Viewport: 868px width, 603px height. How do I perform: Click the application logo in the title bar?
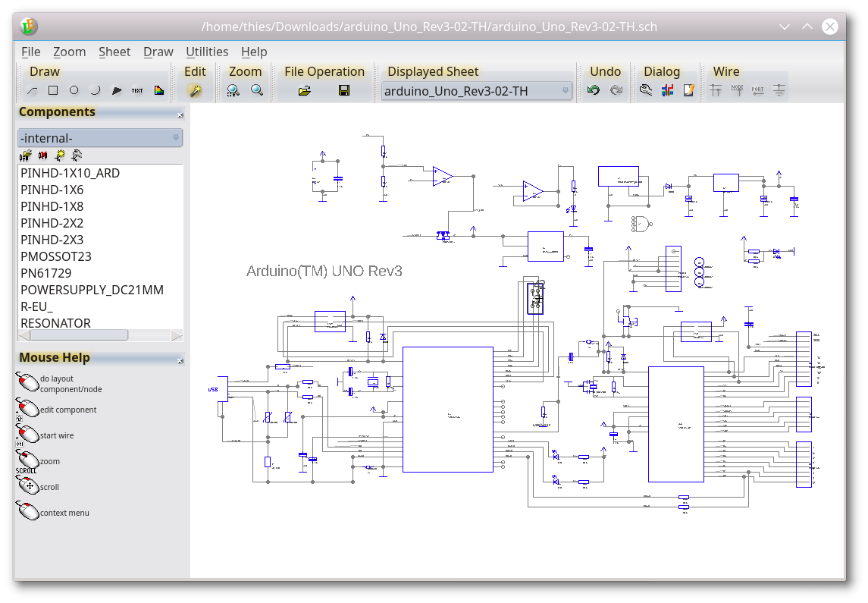[x=29, y=26]
